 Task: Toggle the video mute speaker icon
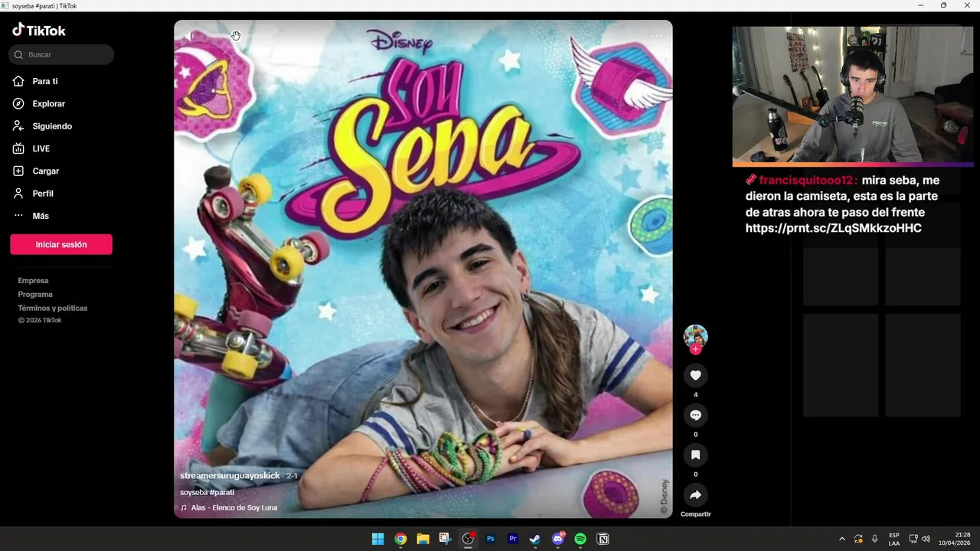[189, 35]
